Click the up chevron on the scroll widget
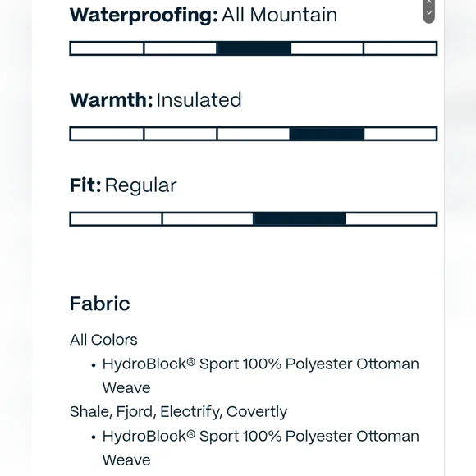 pos(429,2)
